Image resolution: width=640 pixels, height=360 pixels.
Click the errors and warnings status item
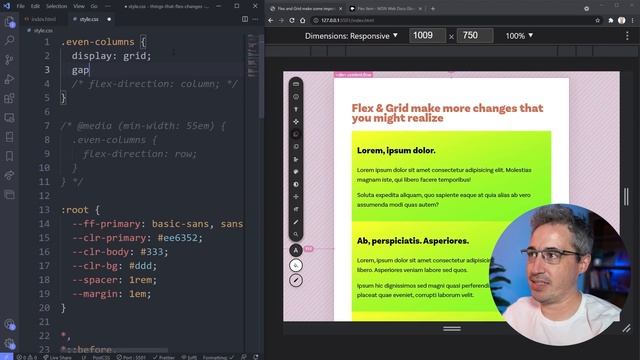(27, 357)
